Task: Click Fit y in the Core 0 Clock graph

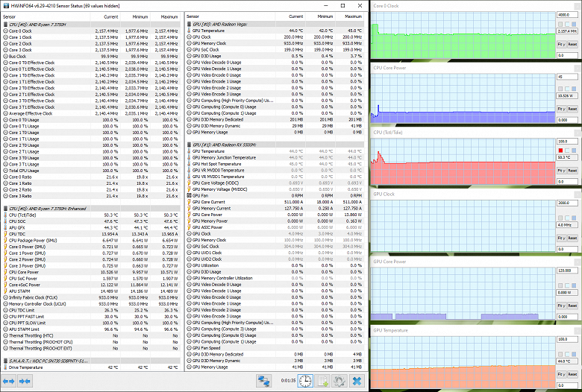Action: click(x=561, y=44)
